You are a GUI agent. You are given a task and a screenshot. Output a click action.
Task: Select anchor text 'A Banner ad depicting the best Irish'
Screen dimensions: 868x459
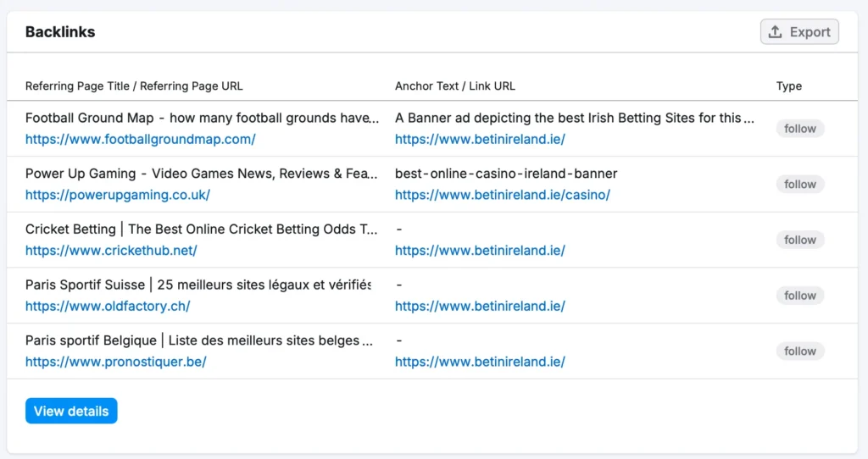pos(575,118)
